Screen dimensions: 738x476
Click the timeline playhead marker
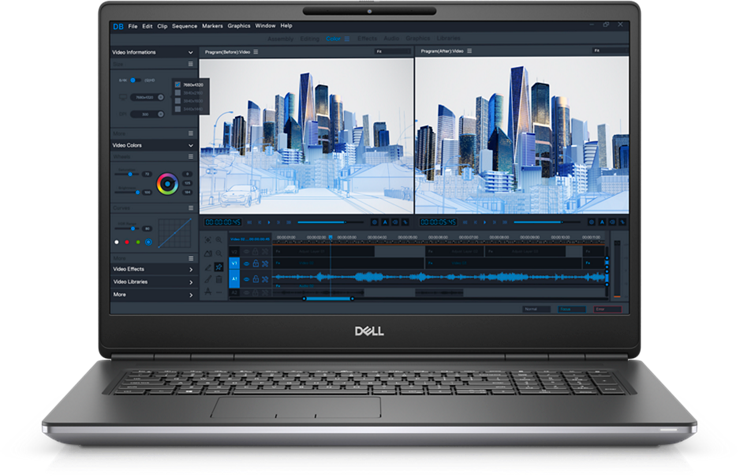point(330,238)
